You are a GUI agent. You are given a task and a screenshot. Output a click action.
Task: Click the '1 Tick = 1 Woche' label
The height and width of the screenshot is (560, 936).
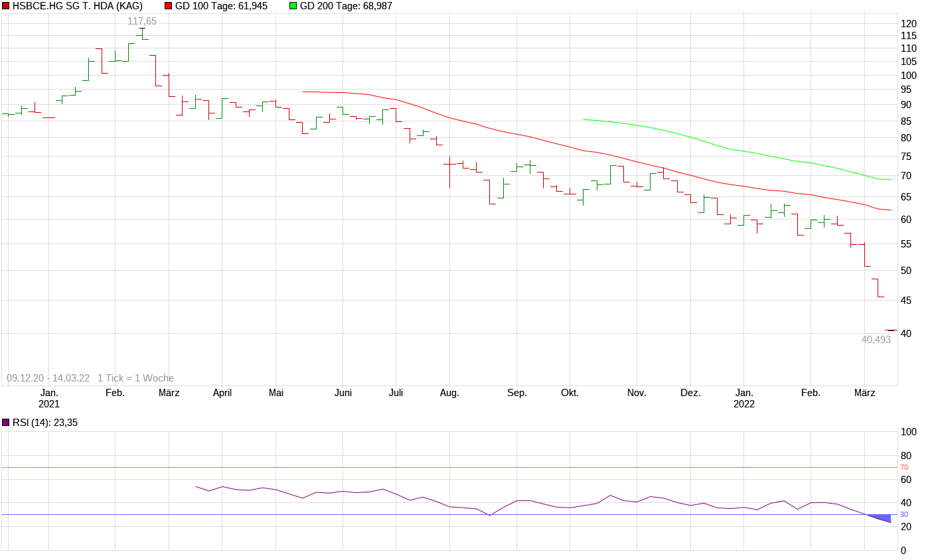pos(135,378)
